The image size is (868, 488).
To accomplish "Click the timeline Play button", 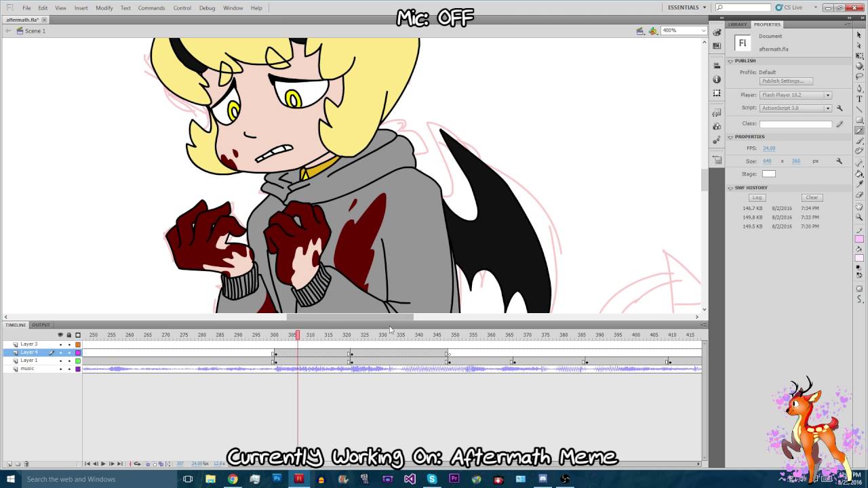I will [x=103, y=464].
